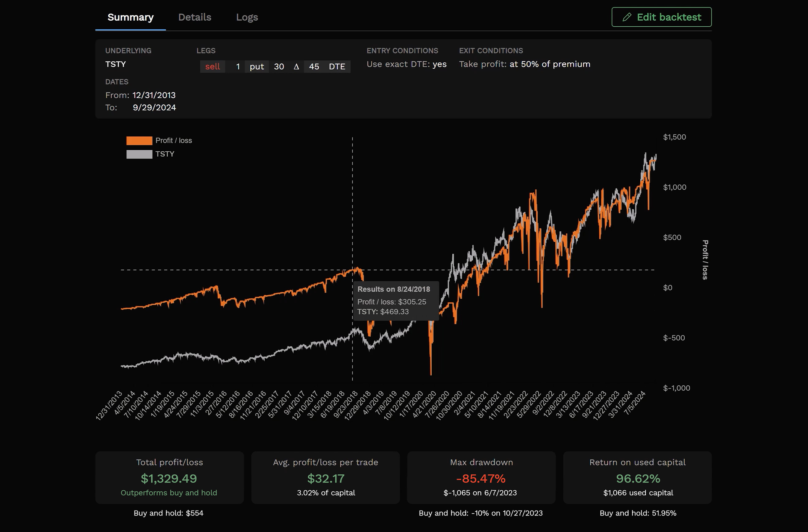Viewport: 808px width, 532px height.
Task: Click the pencil icon in Edit backtest
Action: pos(626,17)
